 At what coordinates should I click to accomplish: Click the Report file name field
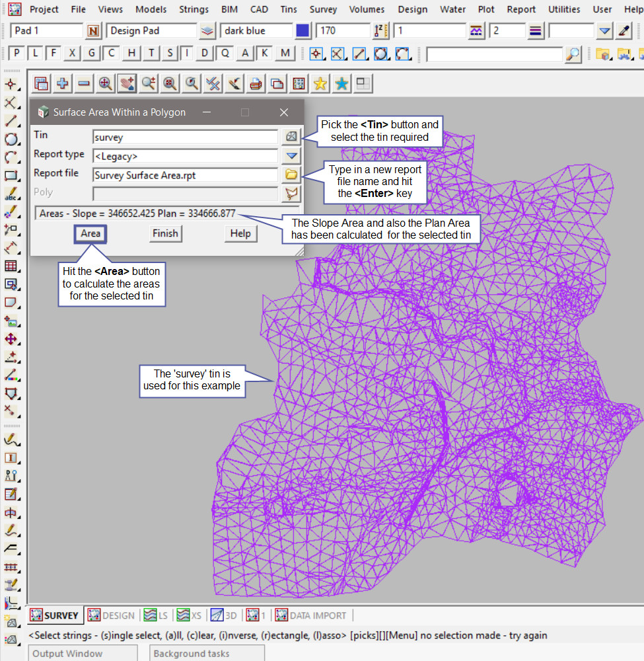tap(185, 175)
